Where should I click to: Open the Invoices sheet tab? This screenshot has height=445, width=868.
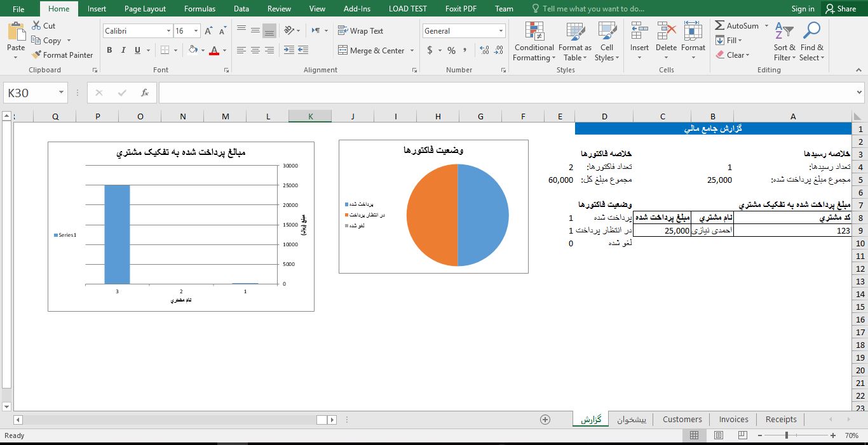(733, 419)
